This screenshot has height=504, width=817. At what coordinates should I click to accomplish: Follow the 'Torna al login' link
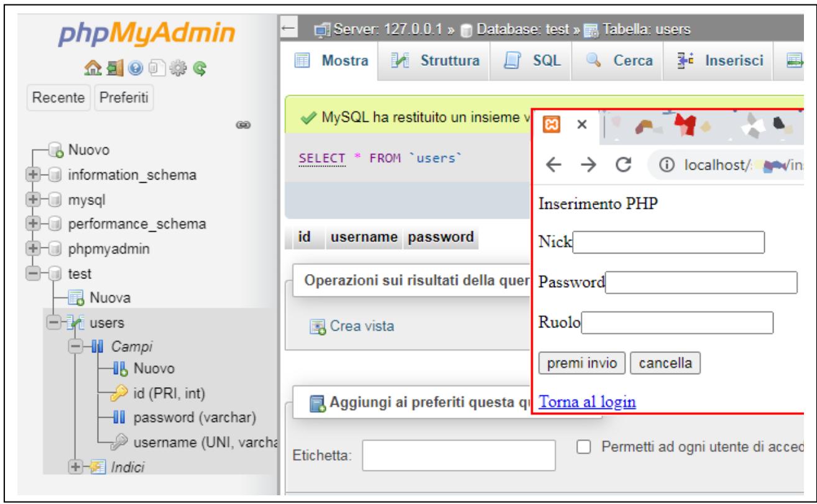(587, 401)
